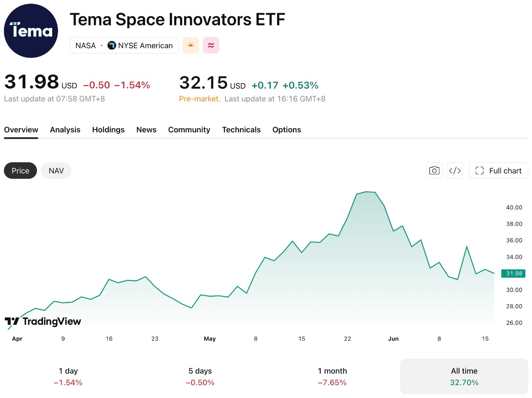Screen dimensions: 532x398
Task: Open the embed code icon
Action: pos(455,171)
